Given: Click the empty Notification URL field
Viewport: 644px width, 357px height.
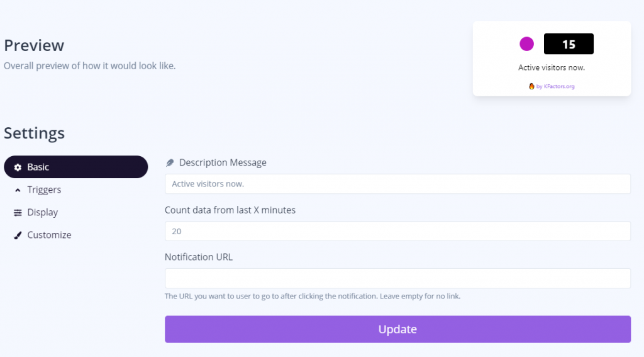Looking at the screenshot, I should click(397, 278).
